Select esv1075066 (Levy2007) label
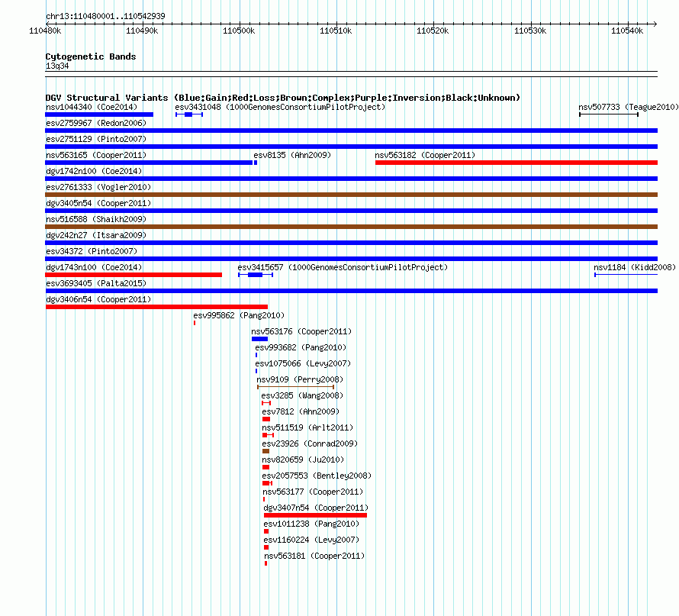 coord(303,363)
